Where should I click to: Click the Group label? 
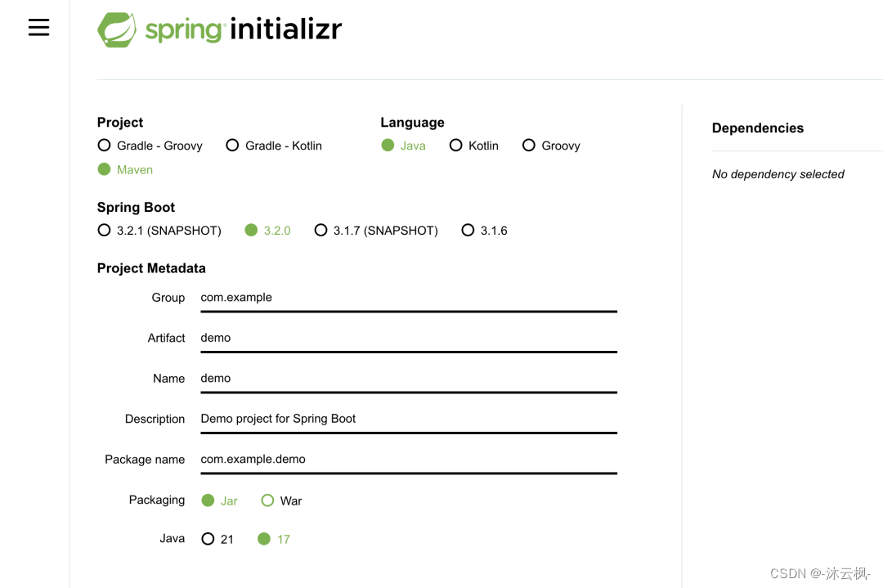(x=168, y=298)
